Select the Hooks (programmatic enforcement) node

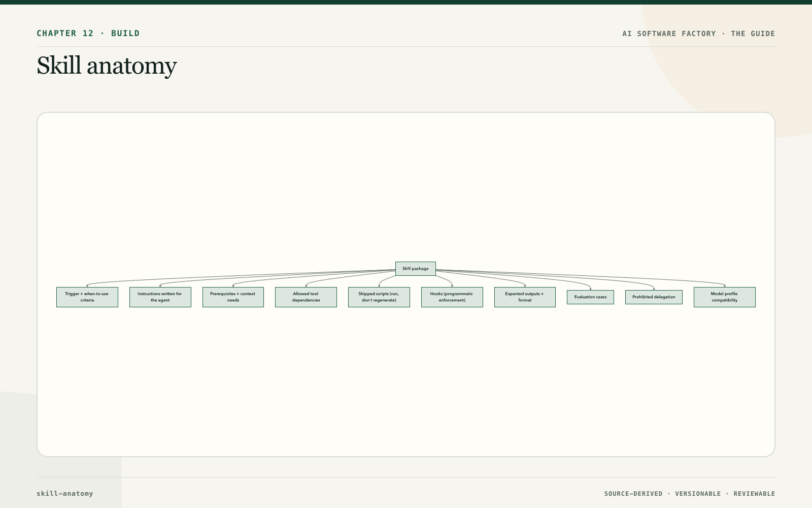click(x=452, y=297)
